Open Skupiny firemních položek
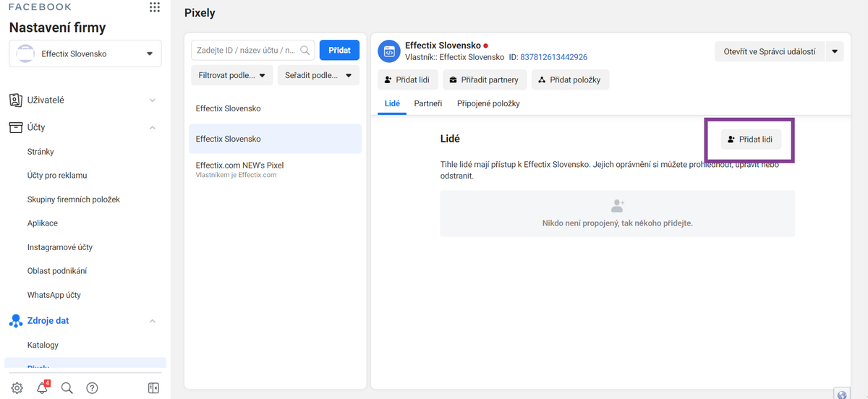Viewport: 868px width, 399px height. [x=74, y=199]
